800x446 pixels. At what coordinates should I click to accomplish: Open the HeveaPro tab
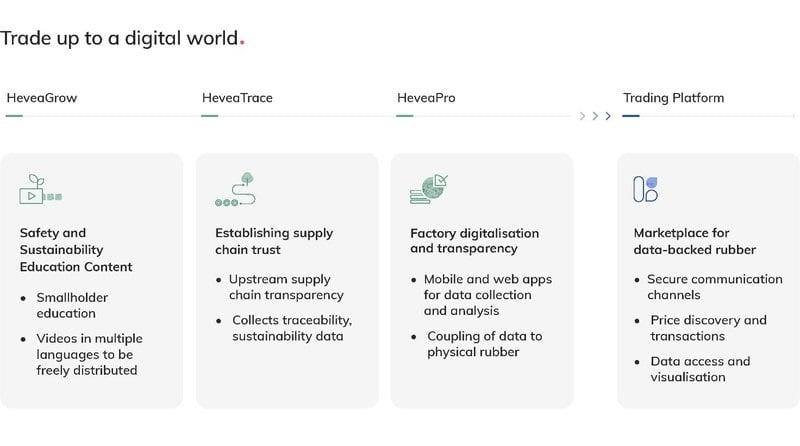pyautogui.click(x=426, y=98)
